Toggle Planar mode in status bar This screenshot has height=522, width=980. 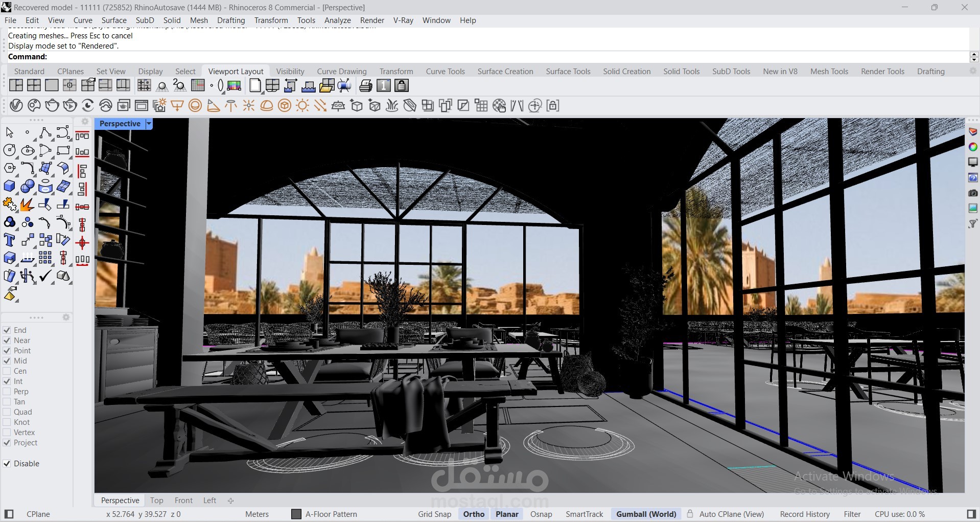[507, 514]
